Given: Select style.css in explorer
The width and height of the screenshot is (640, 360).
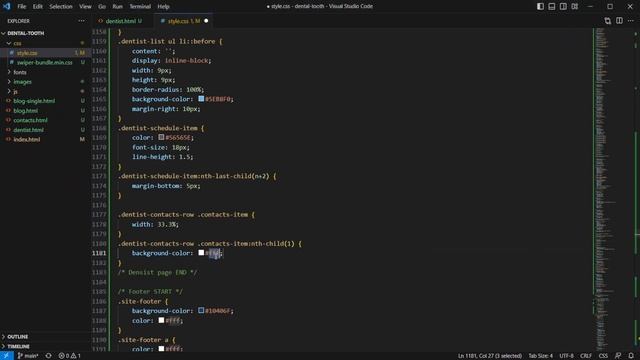Looking at the screenshot, I should (27, 53).
